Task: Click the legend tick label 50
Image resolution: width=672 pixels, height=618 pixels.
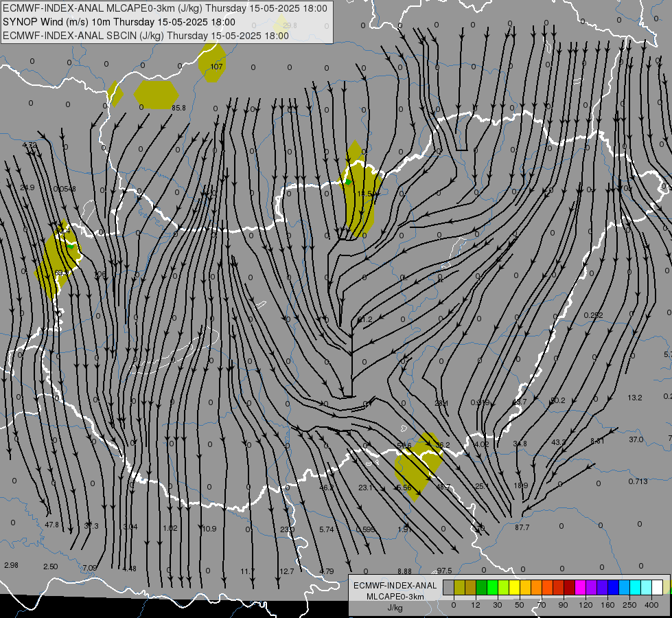Action: (x=519, y=605)
